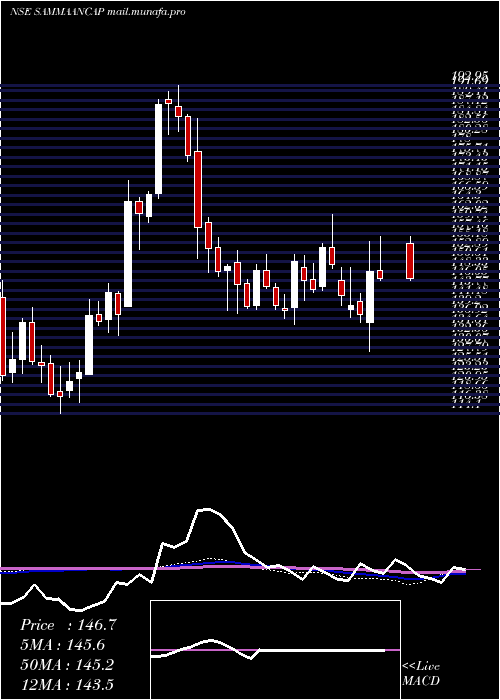Click the <<Live MACD label
500x700 pixels.
(421, 674)
